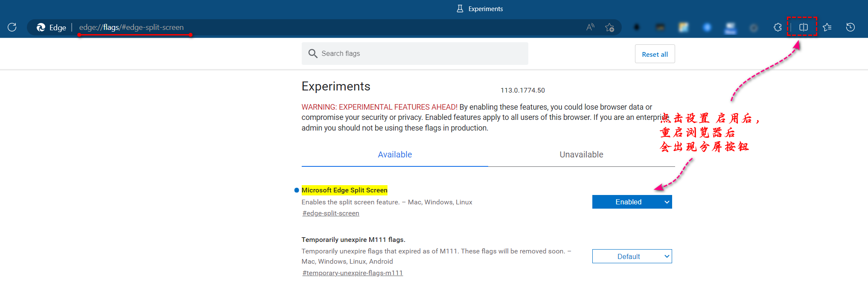Reset all flags with Reset all button
This screenshot has width=868, height=288.
point(655,54)
